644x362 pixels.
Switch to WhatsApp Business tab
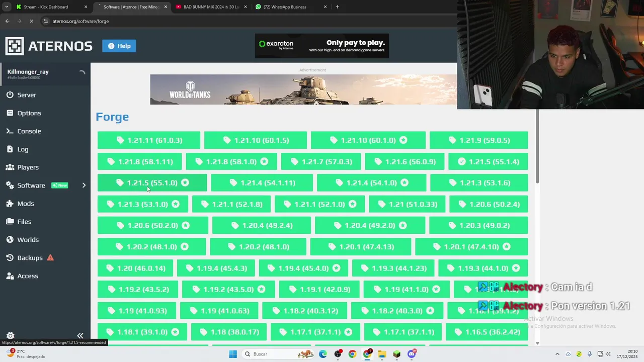tap(291, 7)
